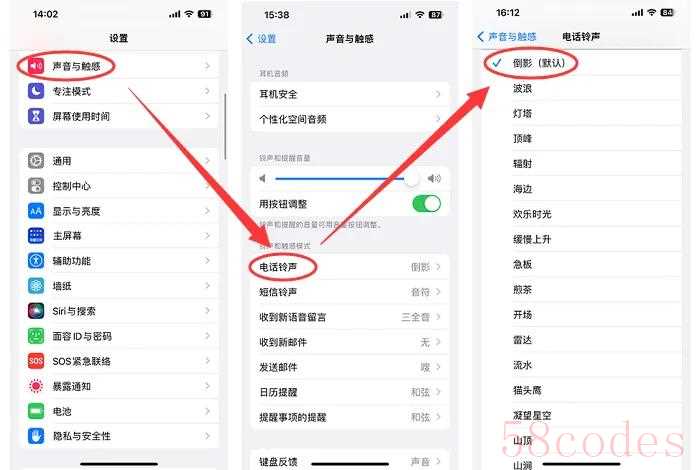Return via the 声音与触感 back button
Screen dimensions: 700x470
507,37
